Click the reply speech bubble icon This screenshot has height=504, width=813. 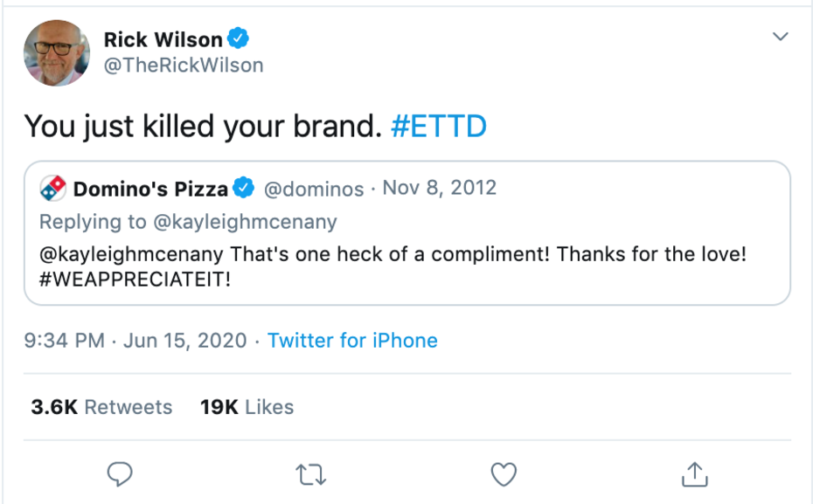click(x=119, y=474)
